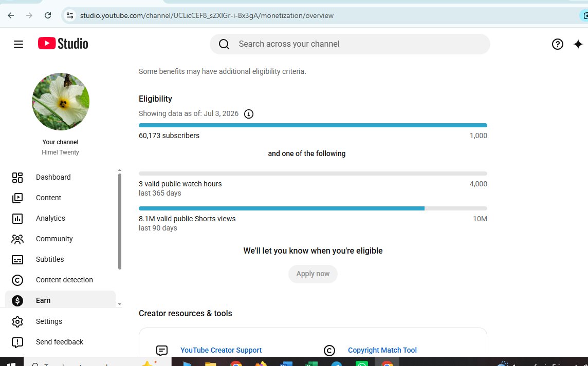Open the Help question mark icon

[557, 44]
